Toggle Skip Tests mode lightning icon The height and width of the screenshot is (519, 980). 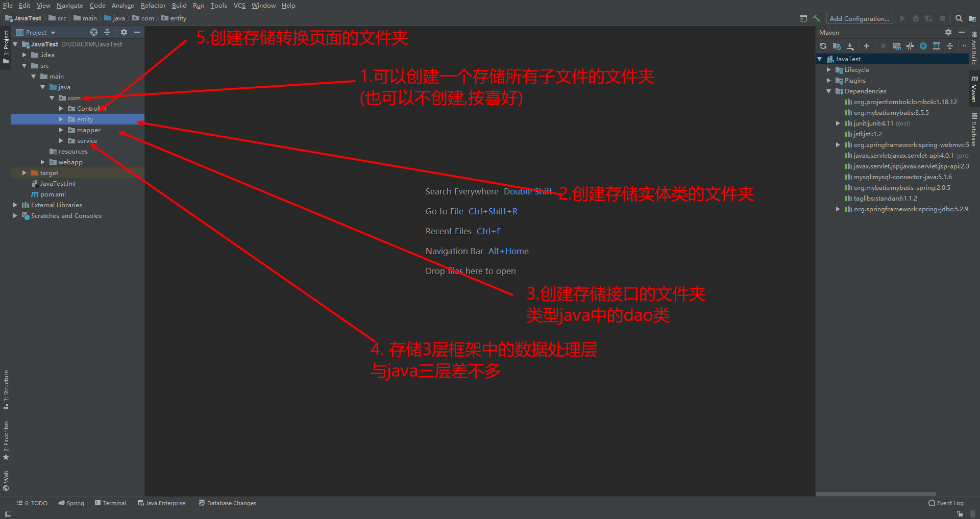(923, 46)
